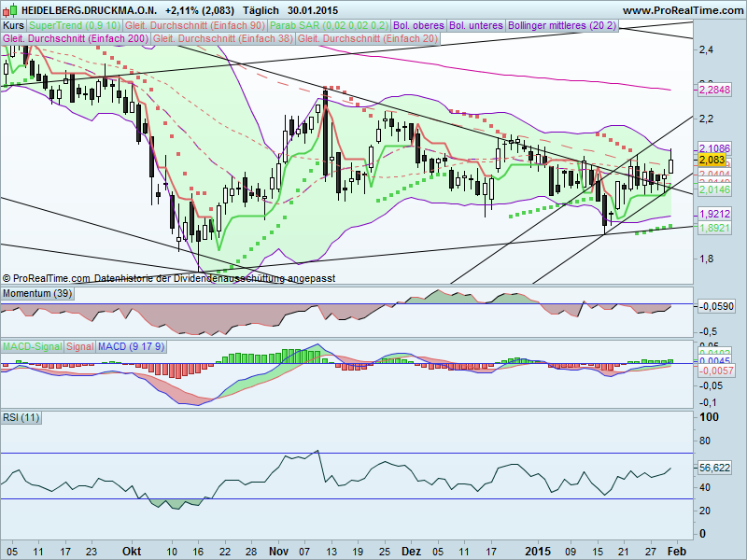The height and width of the screenshot is (560, 747).
Task: Click the RSI value 56,622
Action: point(714,469)
